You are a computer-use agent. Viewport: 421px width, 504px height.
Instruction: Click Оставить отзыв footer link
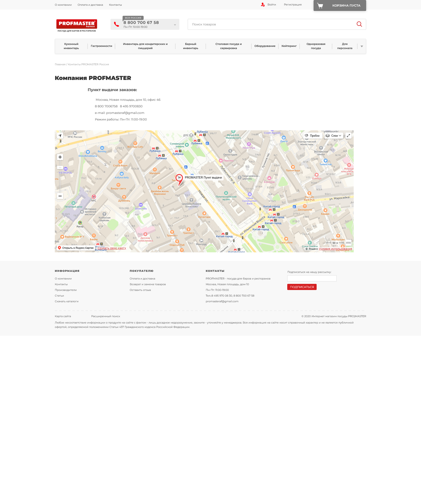(x=140, y=290)
